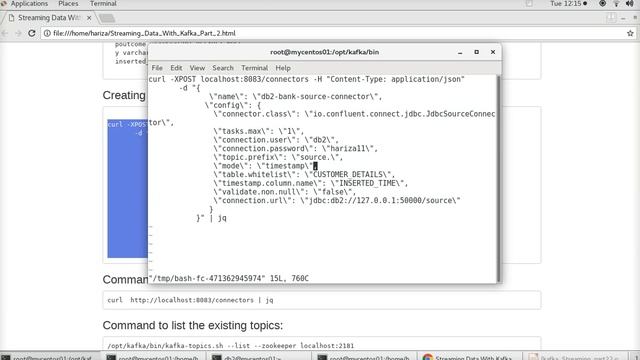Click the "topic.prefix" line in terminal

pos(278,157)
